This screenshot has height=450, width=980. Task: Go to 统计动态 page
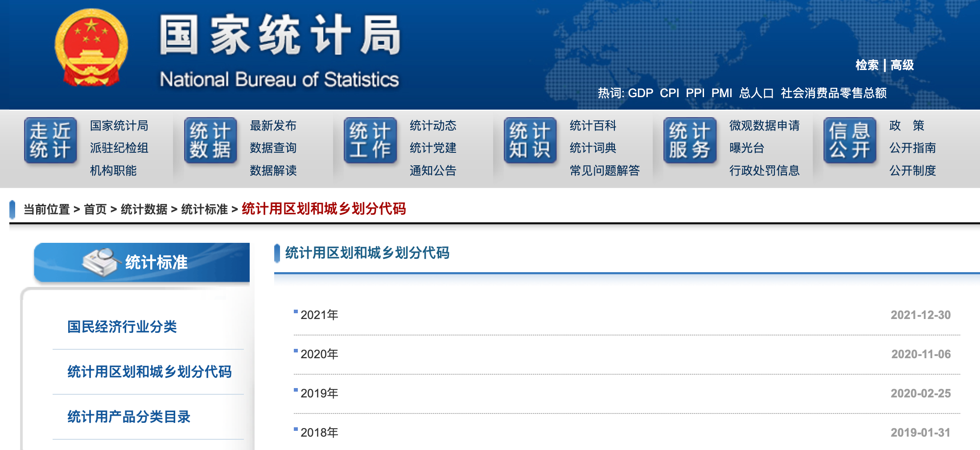[433, 126]
